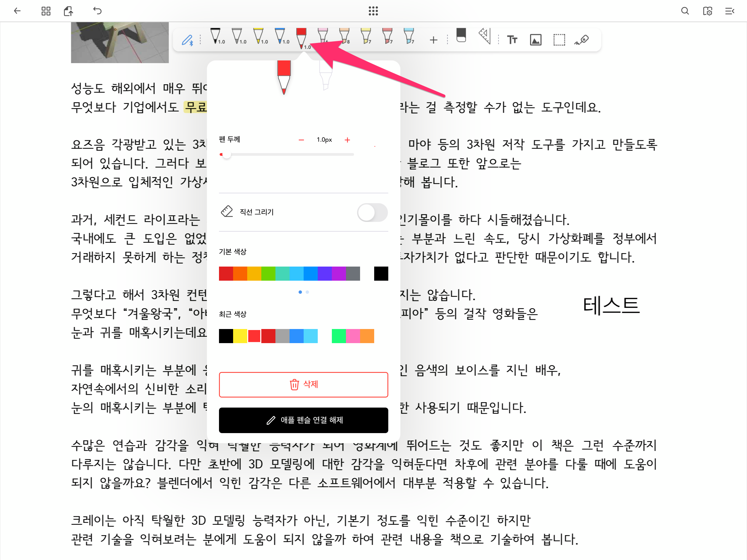Select the ruler triangle tool
The height and width of the screenshot is (560, 747).
coord(485,36)
